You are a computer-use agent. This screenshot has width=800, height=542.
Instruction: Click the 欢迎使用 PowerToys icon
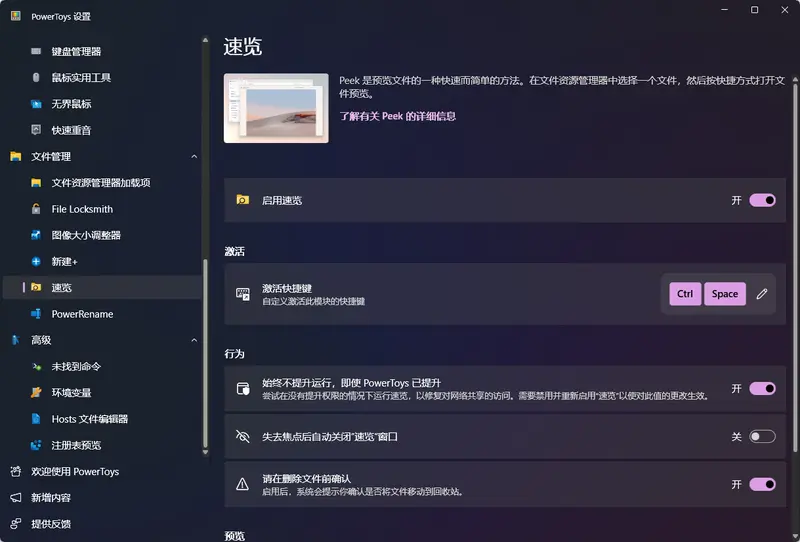tap(16, 472)
